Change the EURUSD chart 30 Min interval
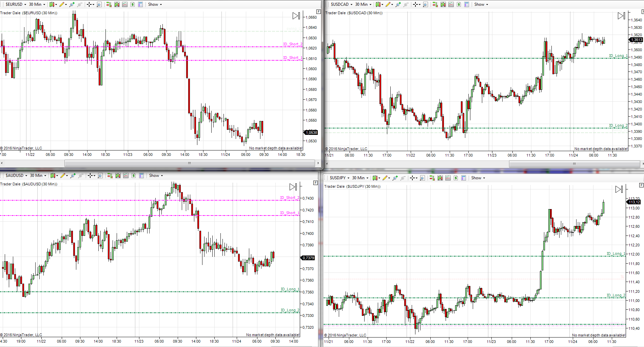Viewport: 644px width, 347px height. (x=37, y=4)
